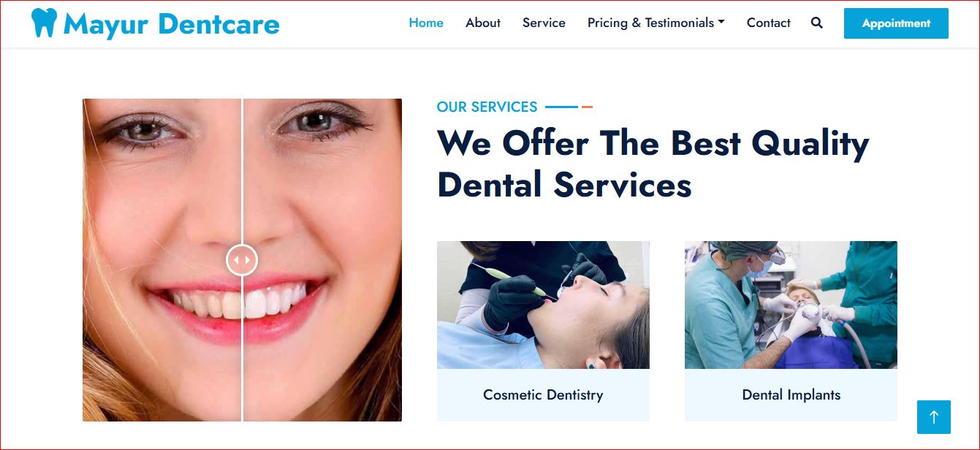The width and height of the screenshot is (980, 450).
Task: Open the About page
Action: click(x=483, y=23)
